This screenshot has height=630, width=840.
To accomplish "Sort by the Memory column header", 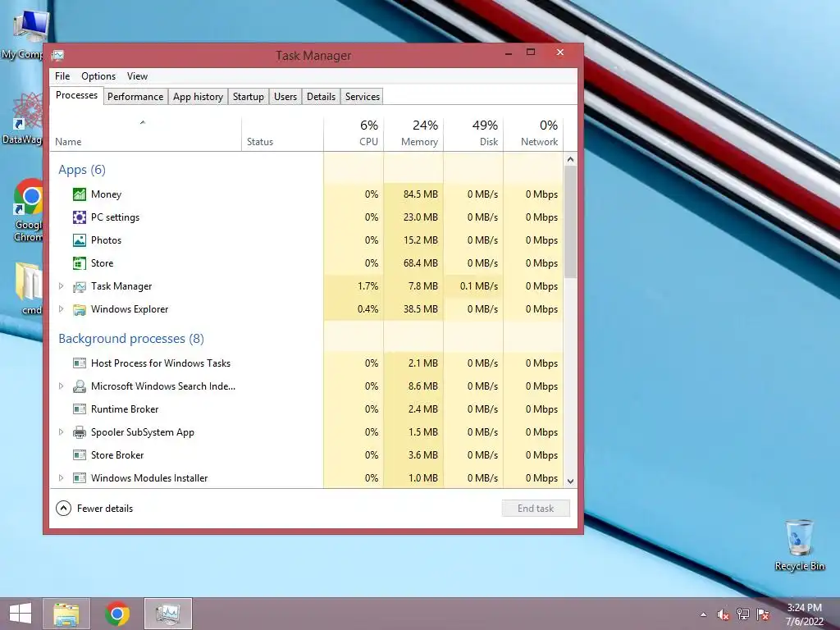I will click(x=413, y=134).
